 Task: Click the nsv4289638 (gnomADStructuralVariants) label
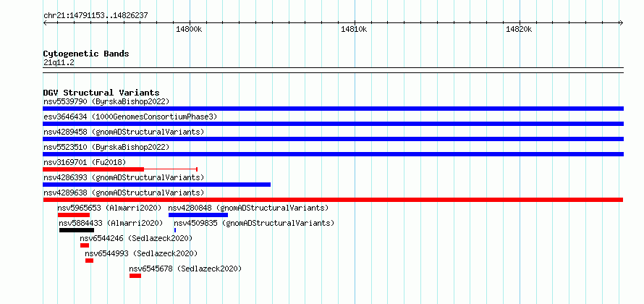[124, 193]
